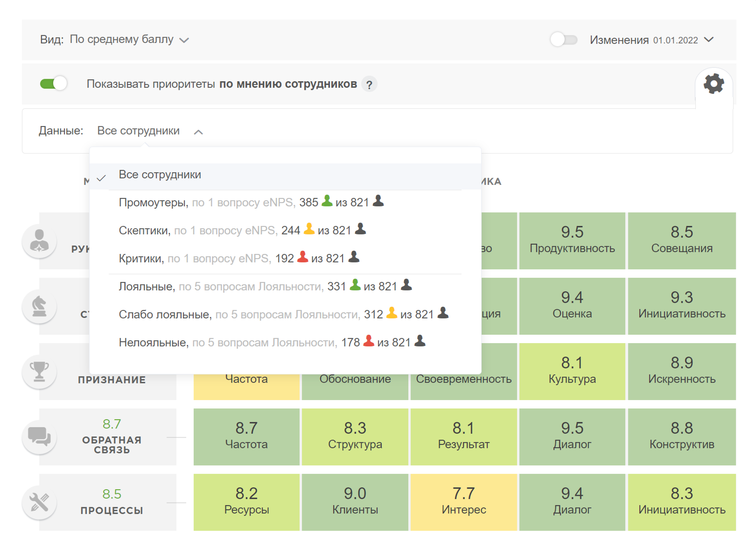Click dark person icon in Нелояльные row
The height and width of the screenshot is (549, 756).
420,341
